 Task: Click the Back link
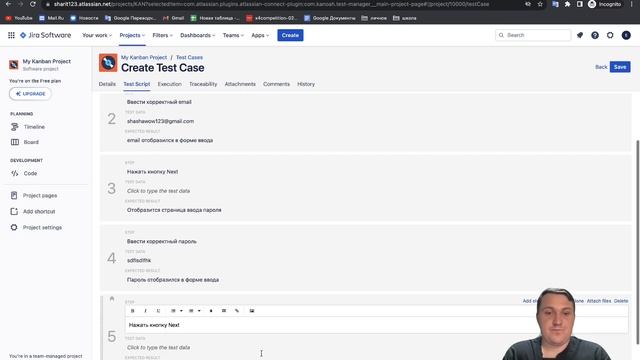(x=601, y=67)
